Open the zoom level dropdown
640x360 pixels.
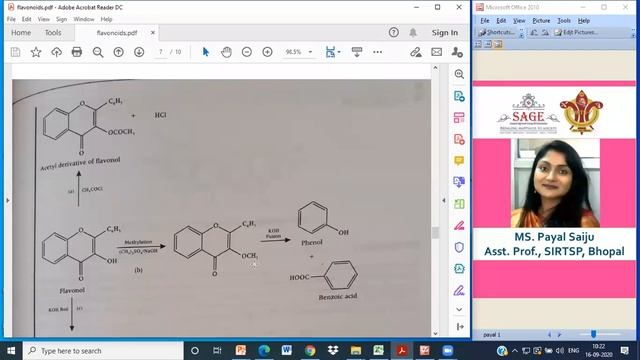point(310,52)
